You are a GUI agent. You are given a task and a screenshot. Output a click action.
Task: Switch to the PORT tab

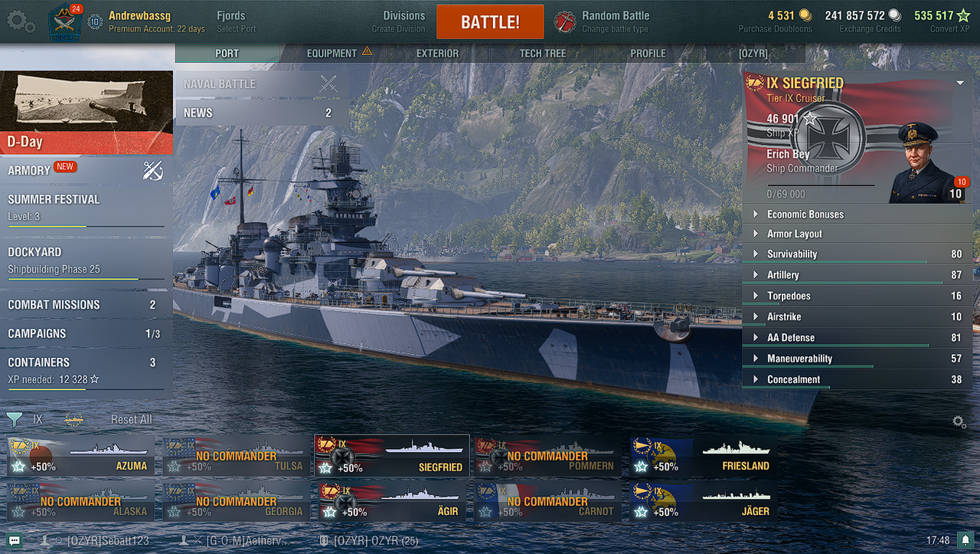point(227,53)
